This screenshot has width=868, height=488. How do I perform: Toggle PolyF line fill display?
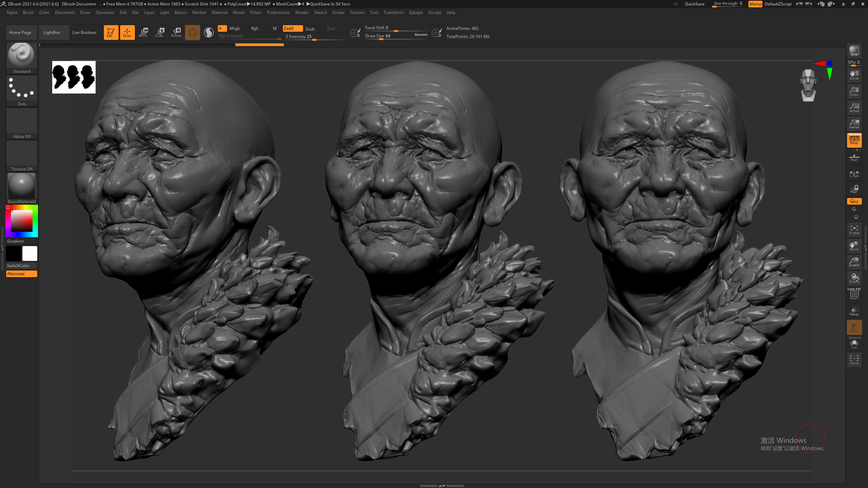coord(854,294)
